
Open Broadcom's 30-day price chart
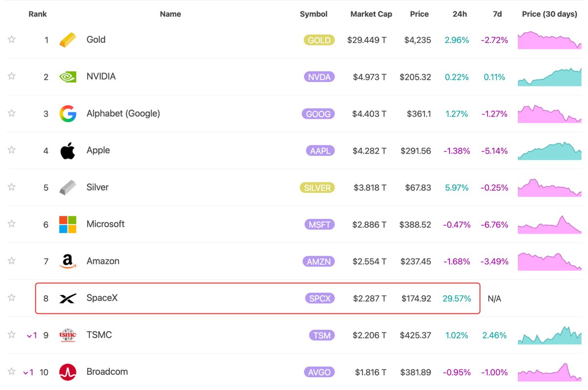coord(550,372)
